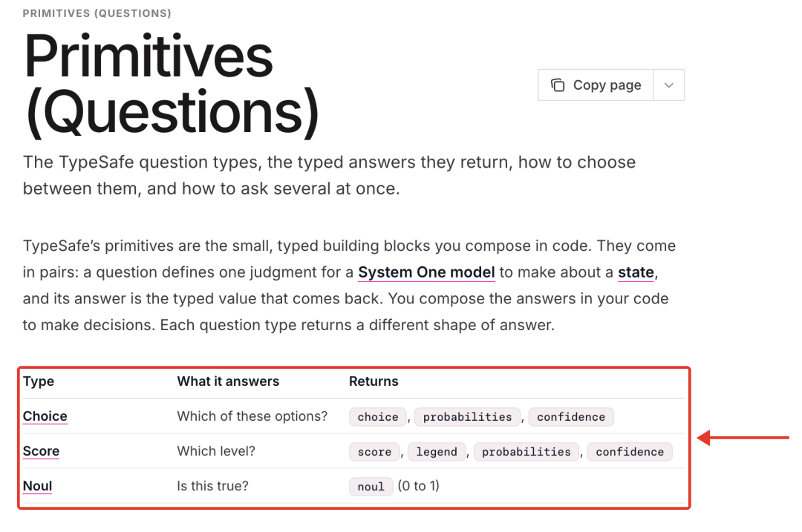The width and height of the screenshot is (802, 532).
Task: Follow the state link
Action: coord(636,272)
